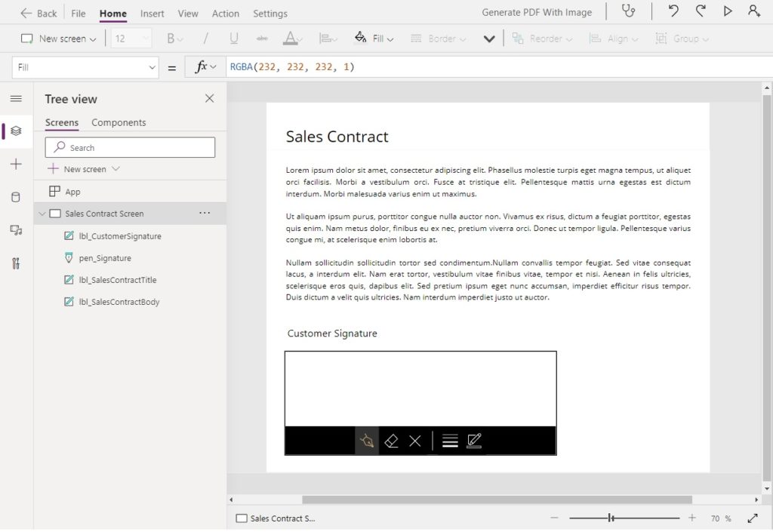Screen dimensions: 773x532
Task: Switch to the Components tab
Action: [x=118, y=122]
